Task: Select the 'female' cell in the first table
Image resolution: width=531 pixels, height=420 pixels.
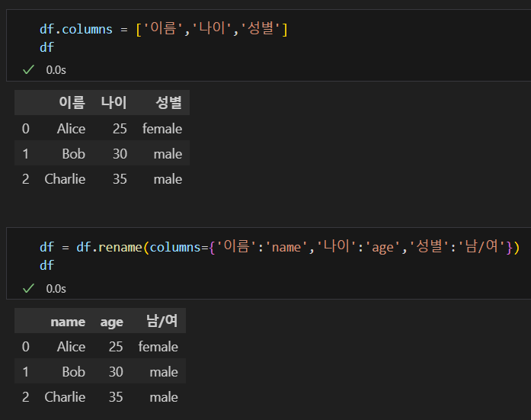Action: (162, 129)
